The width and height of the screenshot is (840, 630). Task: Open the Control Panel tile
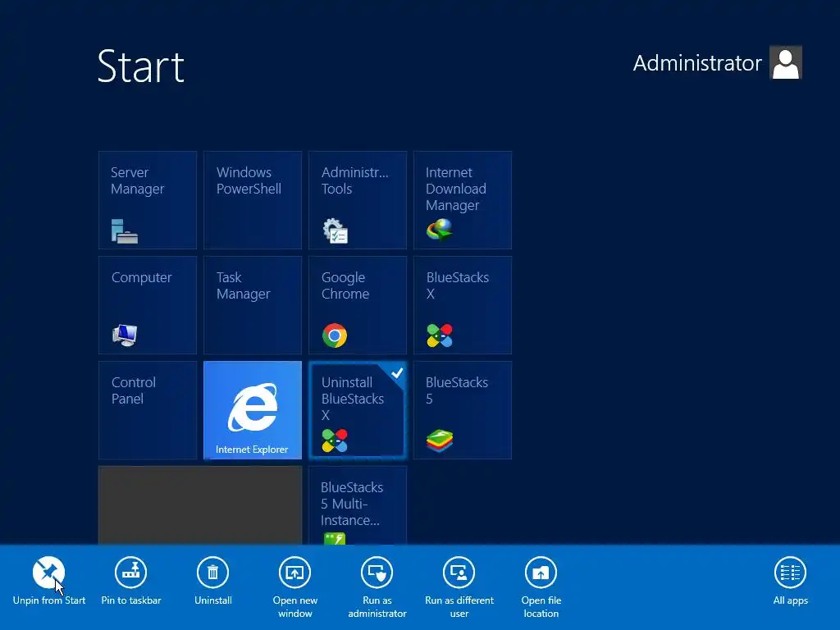148,410
